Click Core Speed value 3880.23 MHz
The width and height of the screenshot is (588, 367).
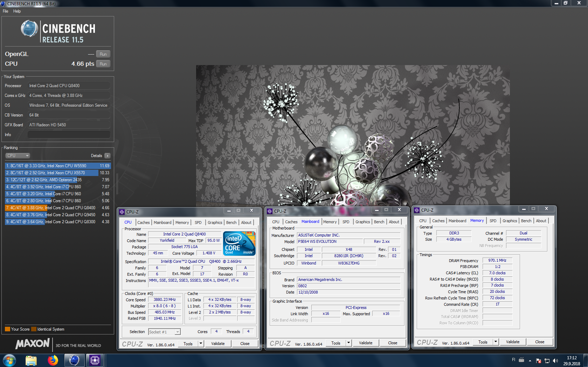[165, 300]
